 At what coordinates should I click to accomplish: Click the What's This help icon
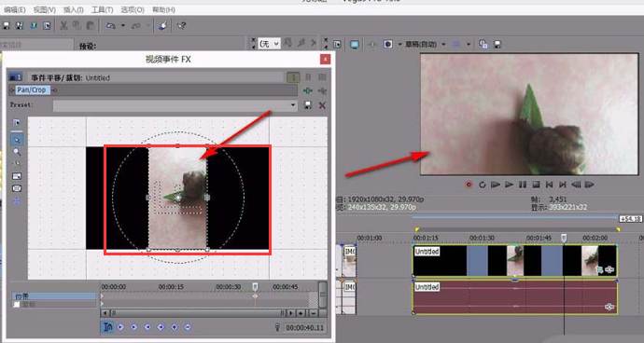pyautogui.click(x=182, y=26)
